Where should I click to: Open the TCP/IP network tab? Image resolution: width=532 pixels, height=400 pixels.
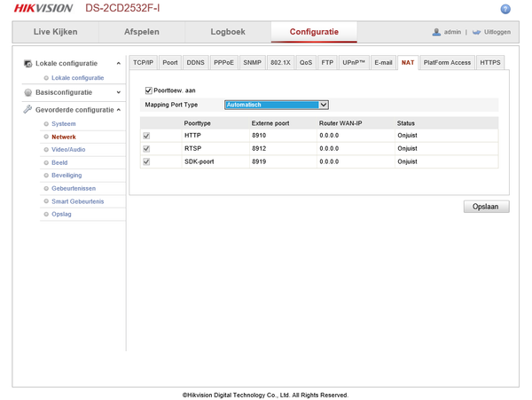coord(143,63)
